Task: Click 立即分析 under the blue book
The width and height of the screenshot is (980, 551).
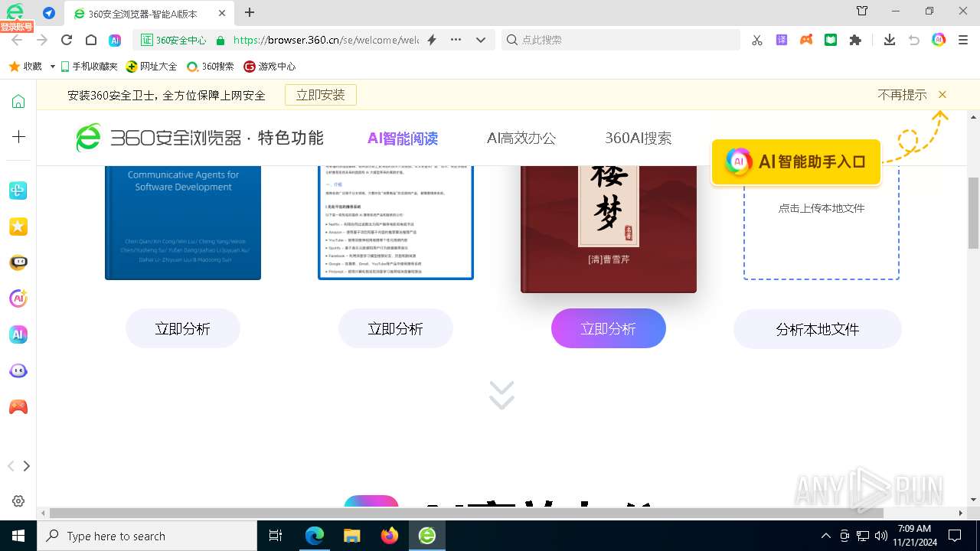Action: (x=183, y=329)
